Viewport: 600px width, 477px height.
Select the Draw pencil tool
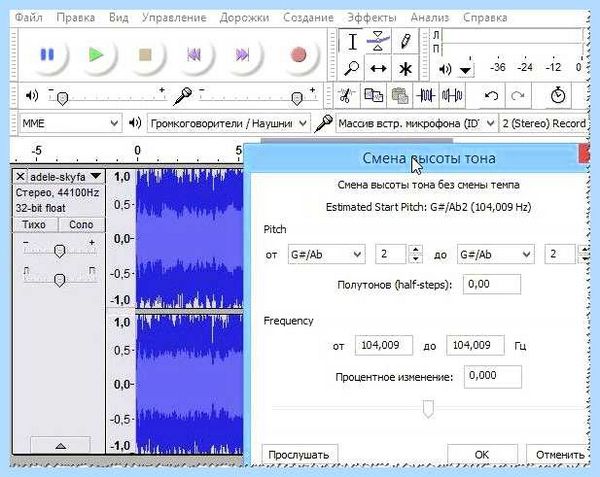coord(405,41)
